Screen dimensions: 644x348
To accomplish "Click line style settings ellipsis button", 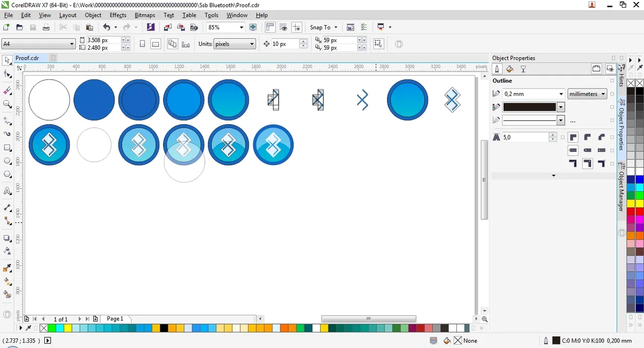I will tap(573, 121).
